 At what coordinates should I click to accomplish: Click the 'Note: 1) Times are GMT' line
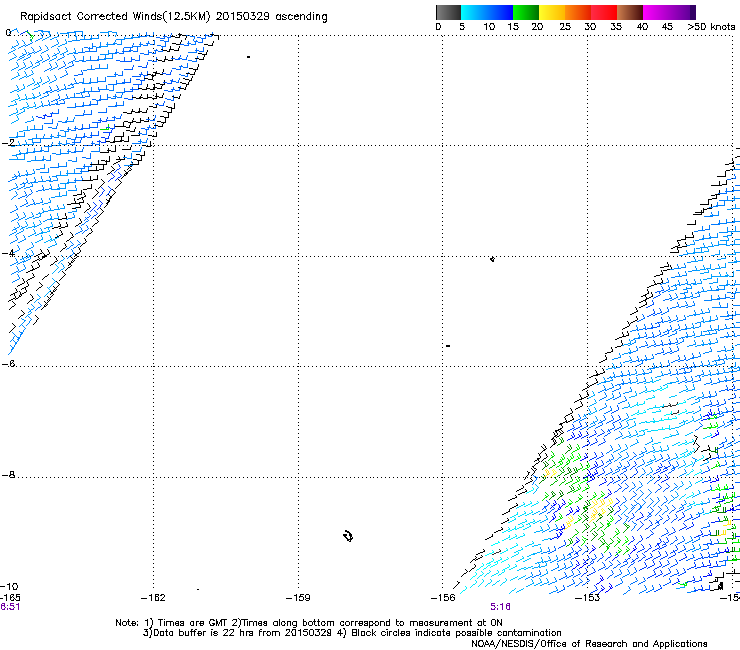point(309,623)
